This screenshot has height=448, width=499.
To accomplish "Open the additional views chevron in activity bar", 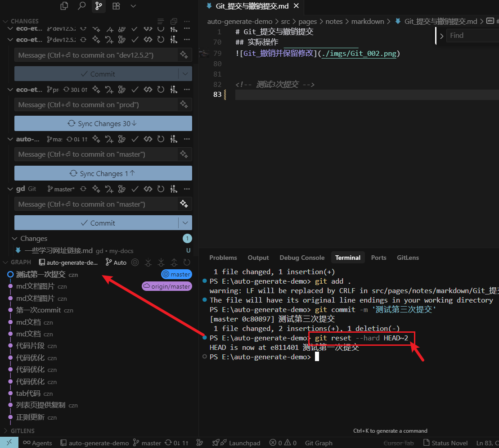I will (x=133, y=6).
